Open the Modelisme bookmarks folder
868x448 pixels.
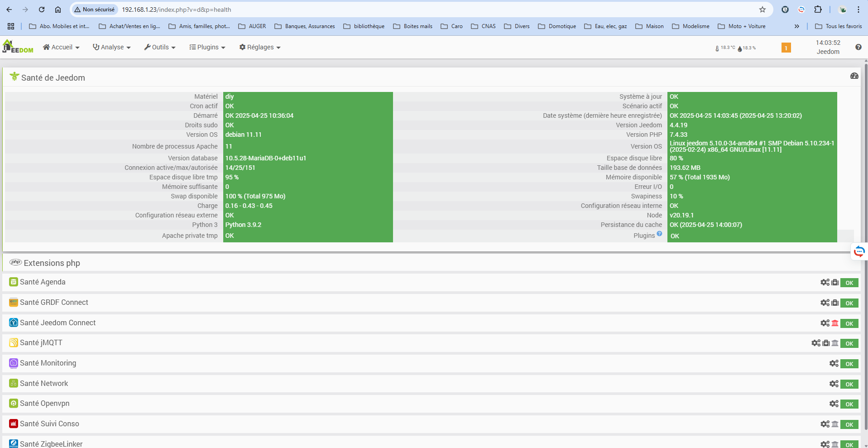691,26
